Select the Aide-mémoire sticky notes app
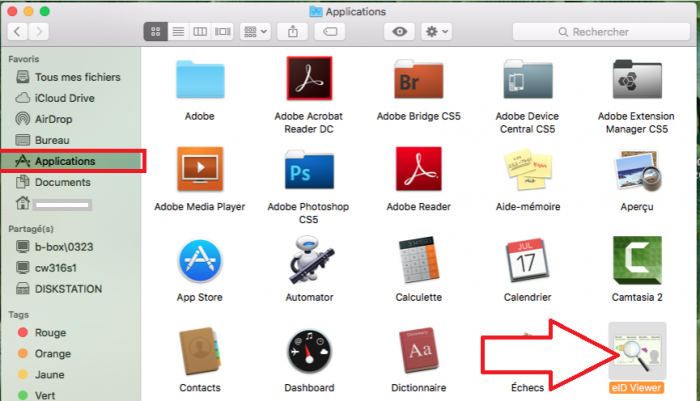The image size is (700, 401). [528, 170]
